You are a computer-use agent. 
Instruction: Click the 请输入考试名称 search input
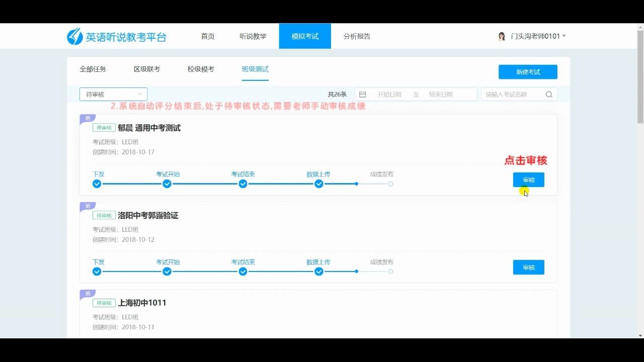point(519,95)
